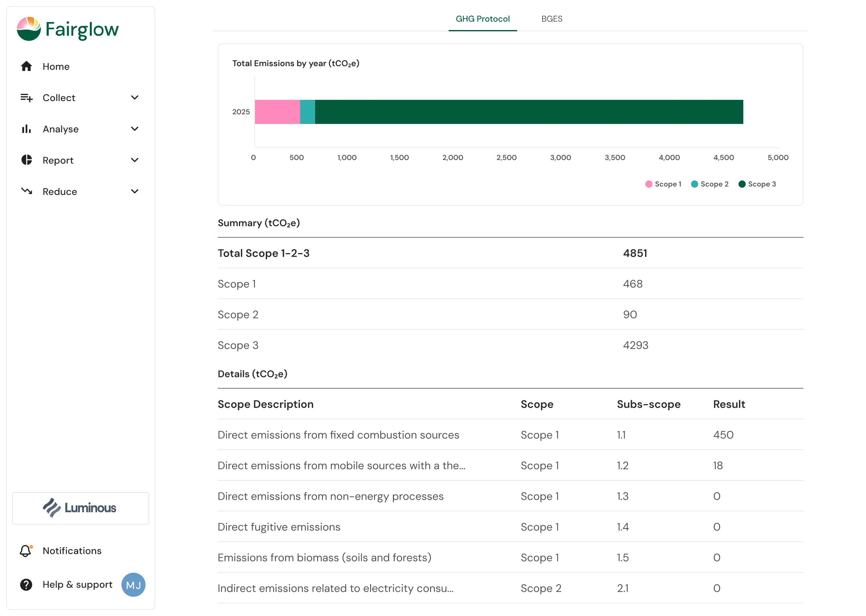866x616 pixels.
Task: Select the GHG Protocol tab
Action: pos(483,19)
